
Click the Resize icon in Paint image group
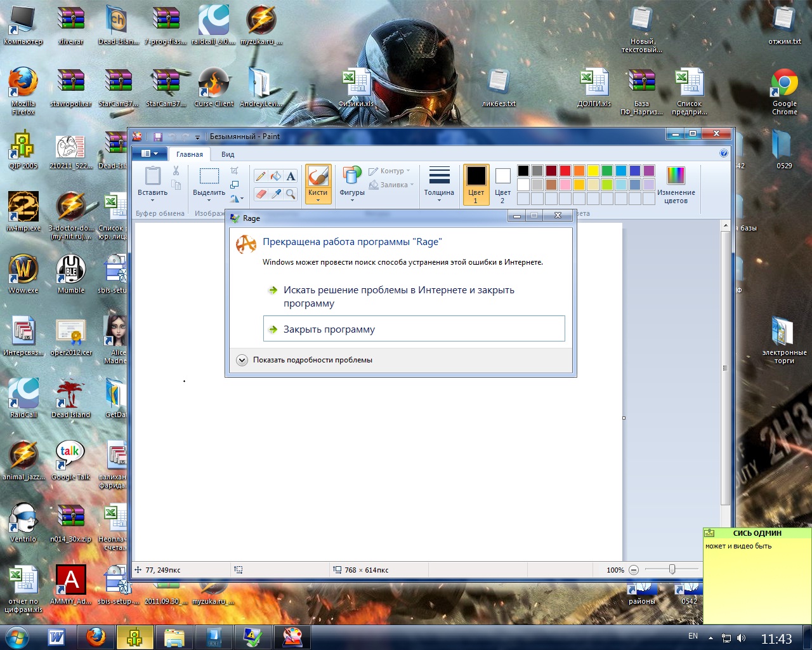(234, 185)
